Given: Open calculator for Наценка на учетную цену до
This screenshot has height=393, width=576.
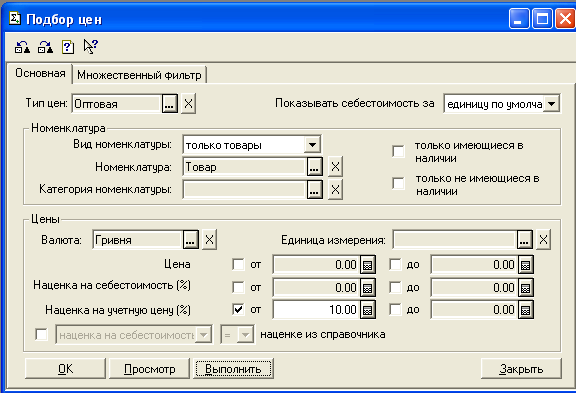Looking at the screenshot, I should click(x=526, y=310).
